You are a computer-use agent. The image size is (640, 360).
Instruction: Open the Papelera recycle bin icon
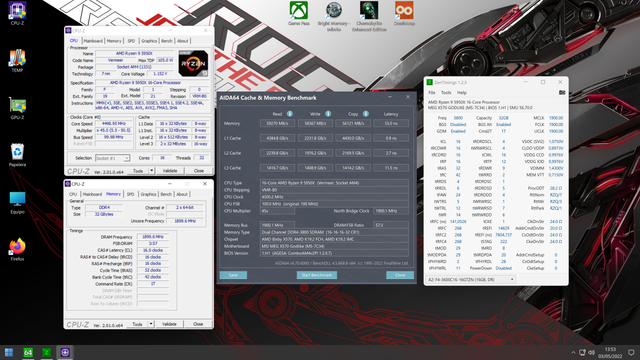coord(17,155)
